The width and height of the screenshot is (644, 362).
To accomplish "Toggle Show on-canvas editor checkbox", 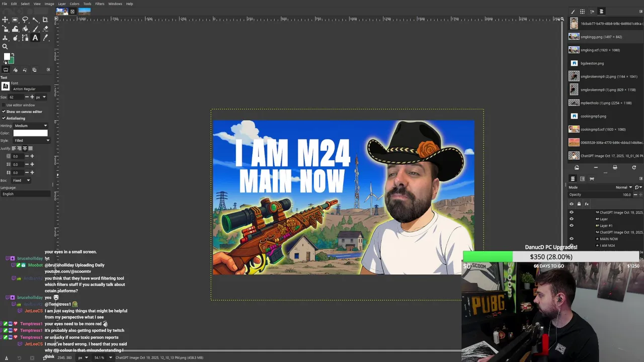I will [x=4, y=112].
